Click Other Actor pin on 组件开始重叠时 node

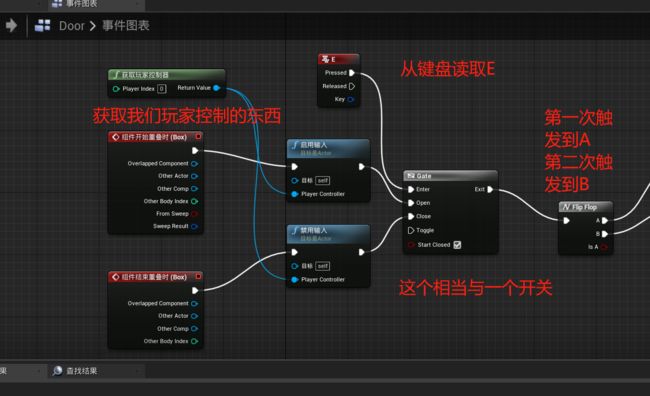pos(194,176)
